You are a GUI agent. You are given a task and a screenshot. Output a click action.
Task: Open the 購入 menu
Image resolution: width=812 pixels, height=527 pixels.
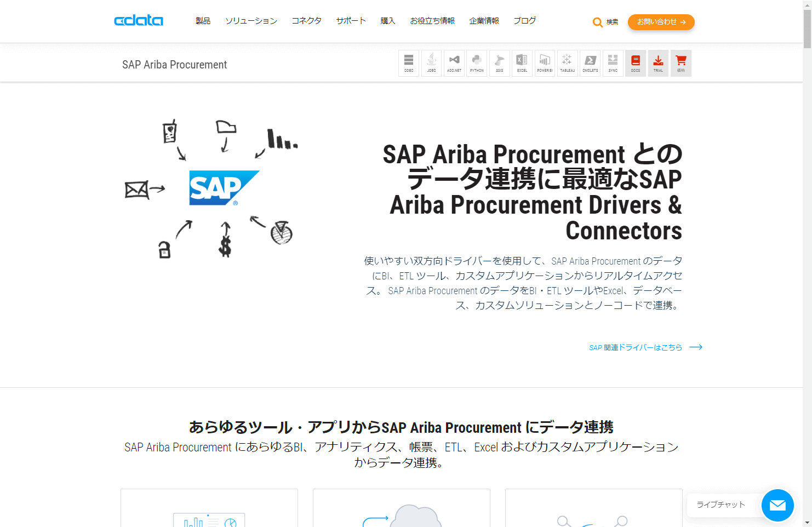tap(388, 21)
